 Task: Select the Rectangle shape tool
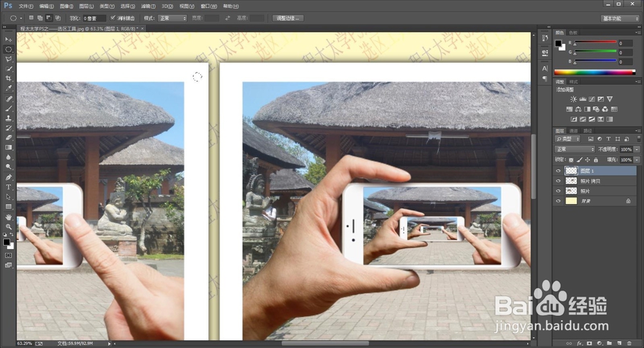[x=8, y=207]
